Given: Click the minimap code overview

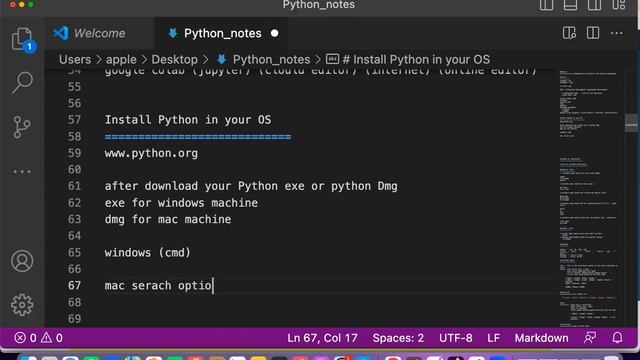Looking at the screenshot, I should (x=589, y=198).
